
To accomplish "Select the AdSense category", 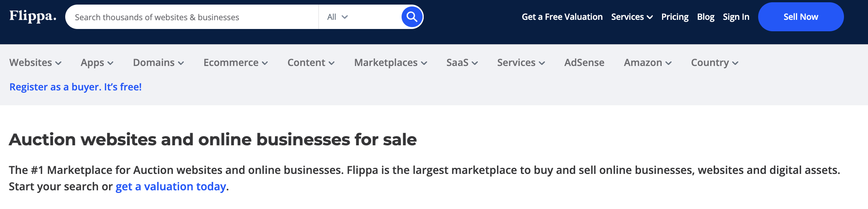I will [x=584, y=63].
